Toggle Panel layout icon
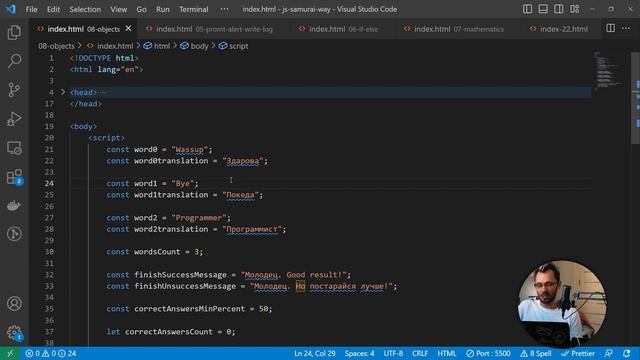Viewport: 640px width, 360px height. coord(543,9)
